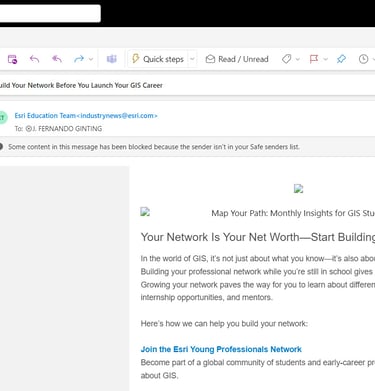Click the broken image above the newsletter title
The height and width of the screenshot is (391, 375).
(298, 189)
